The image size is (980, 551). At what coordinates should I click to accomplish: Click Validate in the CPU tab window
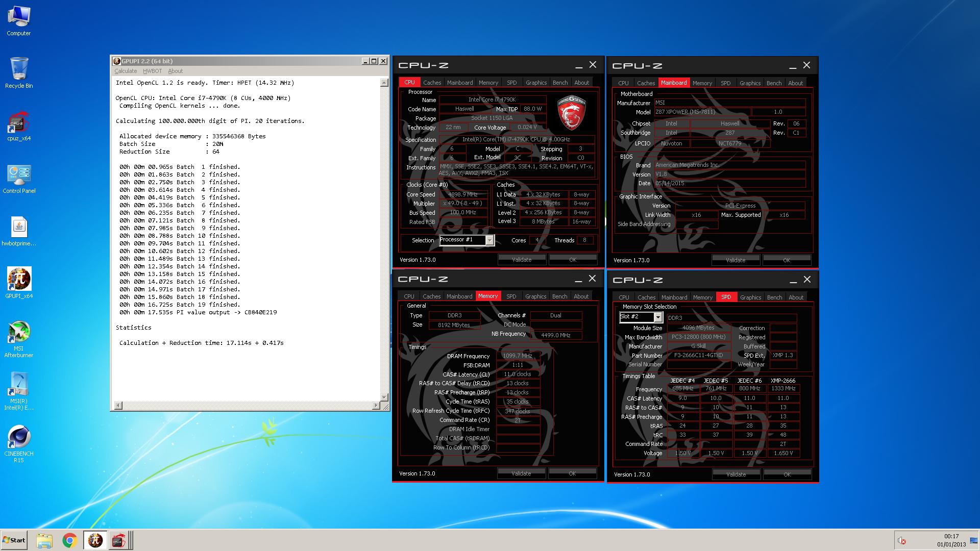point(522,260)
